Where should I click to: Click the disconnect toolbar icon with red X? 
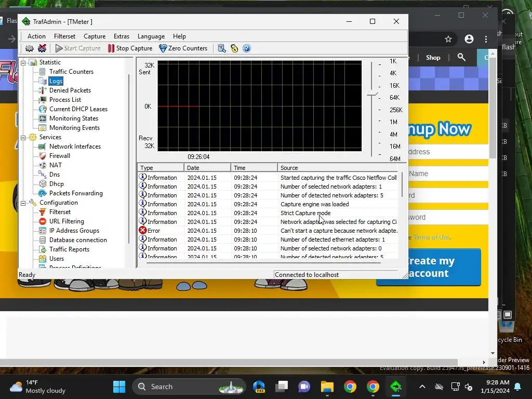coord(42,48)
